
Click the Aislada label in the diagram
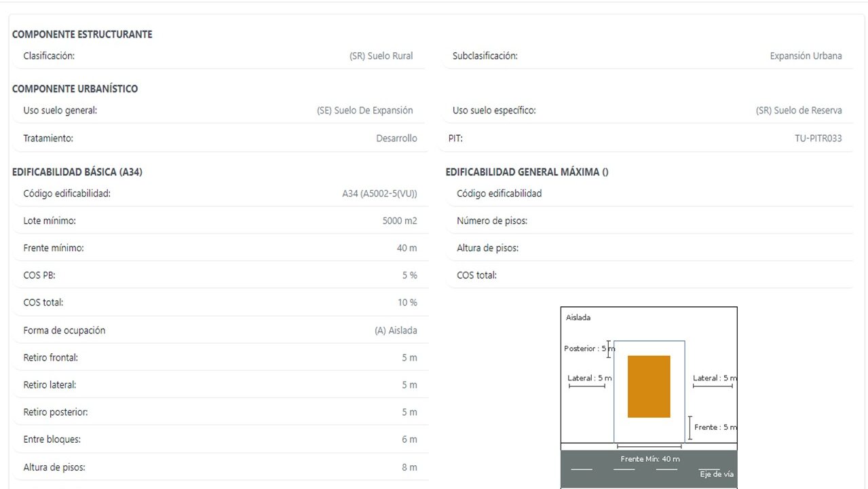click(578, 318)
